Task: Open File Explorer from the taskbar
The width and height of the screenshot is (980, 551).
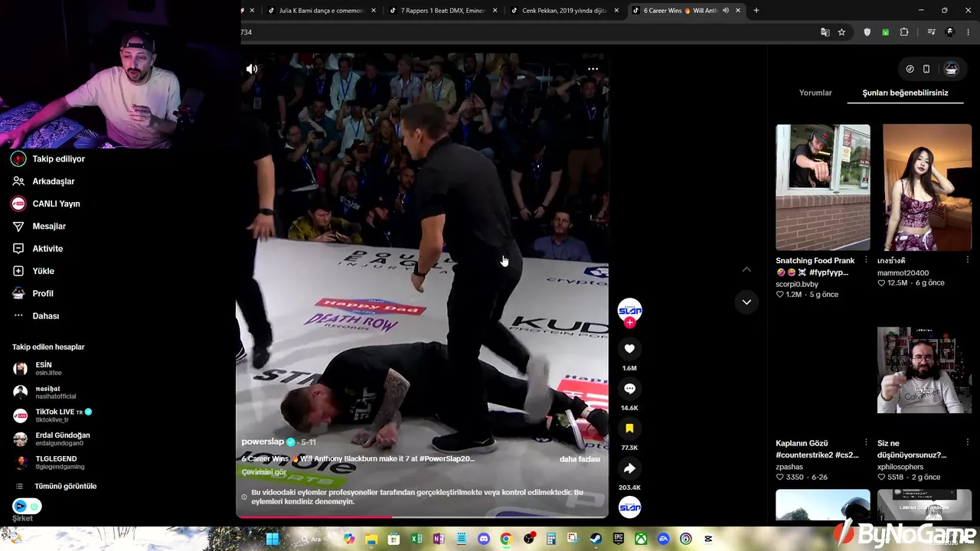Action: click(x=371, y=539)
